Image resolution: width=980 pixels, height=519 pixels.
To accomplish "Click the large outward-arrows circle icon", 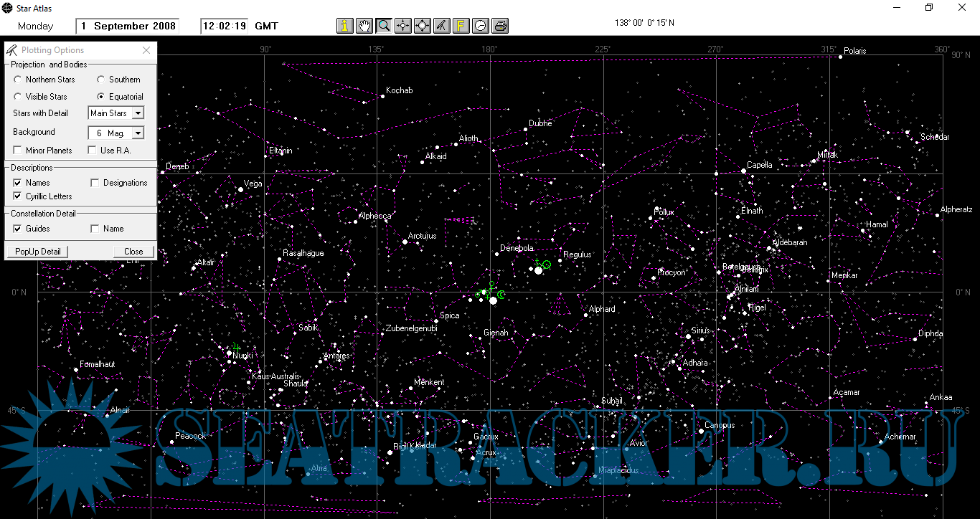I will pyautogui.click(x=423, y=26).
